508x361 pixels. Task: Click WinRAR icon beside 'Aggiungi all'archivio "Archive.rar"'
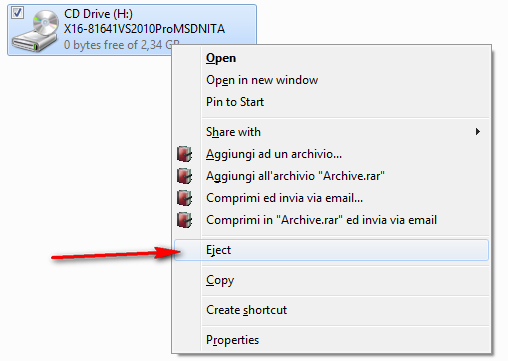(184, 176)
